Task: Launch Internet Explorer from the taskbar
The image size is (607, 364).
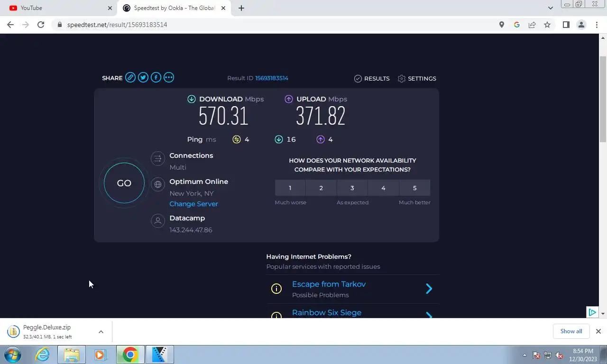Action: point(43,355)
